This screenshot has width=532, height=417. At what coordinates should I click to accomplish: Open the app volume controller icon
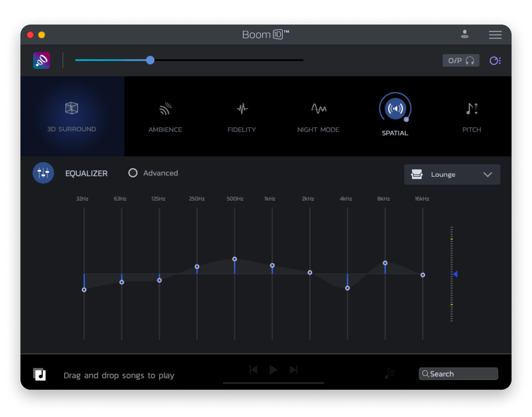[495, 61]
